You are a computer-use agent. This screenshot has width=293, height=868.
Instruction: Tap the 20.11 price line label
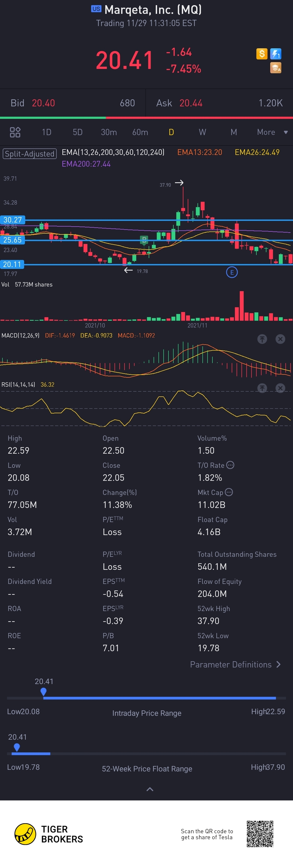tap(12, 264)
